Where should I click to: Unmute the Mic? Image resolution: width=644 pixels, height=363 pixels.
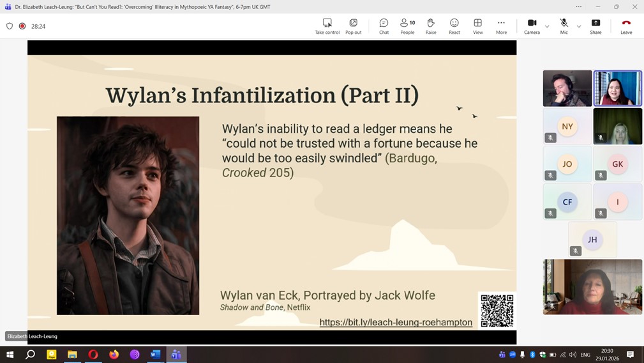point(564,26)
